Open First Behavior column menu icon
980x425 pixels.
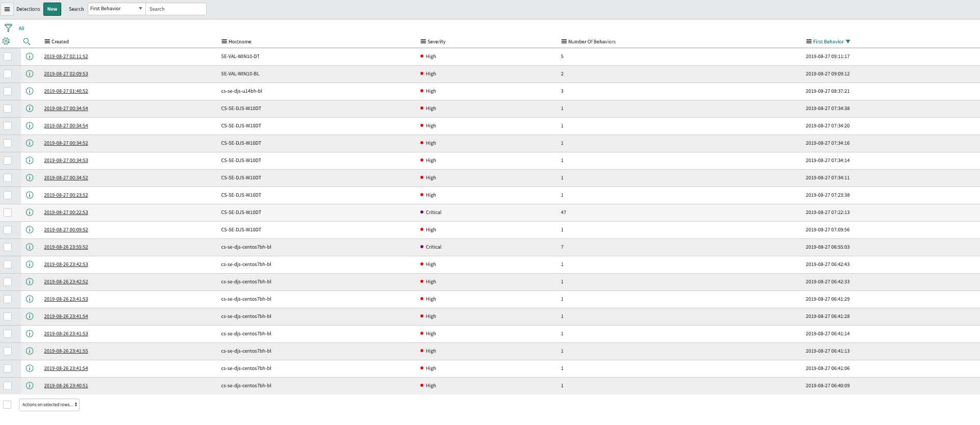[x=809, y=41]
